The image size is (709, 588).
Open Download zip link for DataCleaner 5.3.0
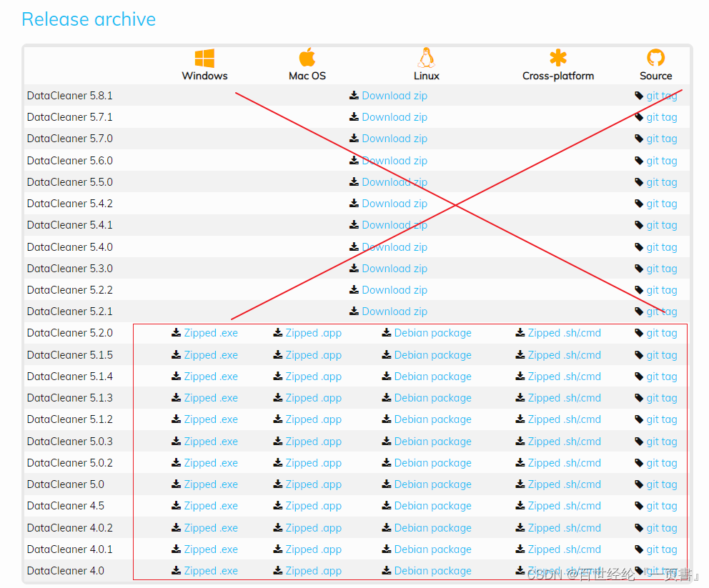click(395, 269)
